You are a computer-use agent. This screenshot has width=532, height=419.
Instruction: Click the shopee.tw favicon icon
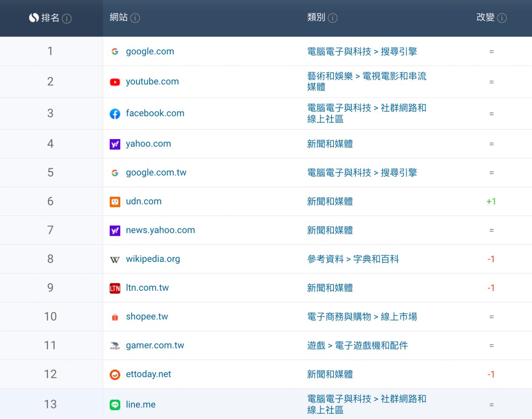[115, 317]
